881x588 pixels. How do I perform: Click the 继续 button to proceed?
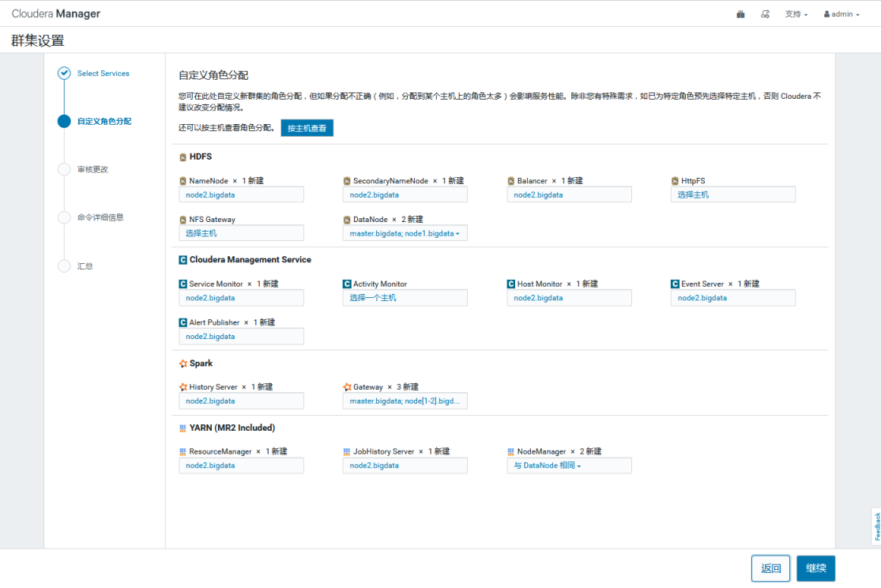point(815,568)
